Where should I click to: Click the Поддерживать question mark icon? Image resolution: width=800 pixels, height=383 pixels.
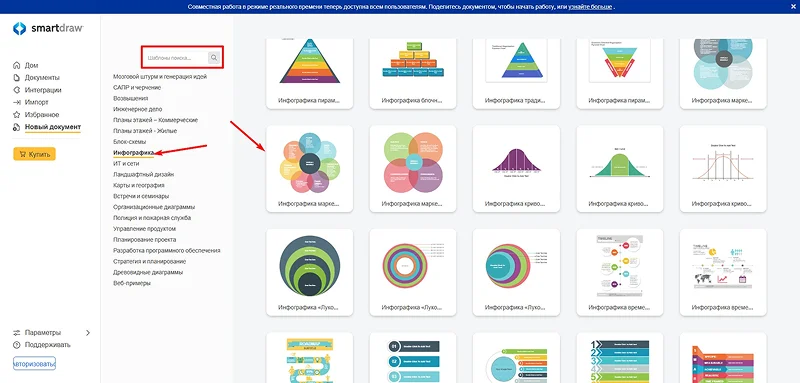point(16,345)
